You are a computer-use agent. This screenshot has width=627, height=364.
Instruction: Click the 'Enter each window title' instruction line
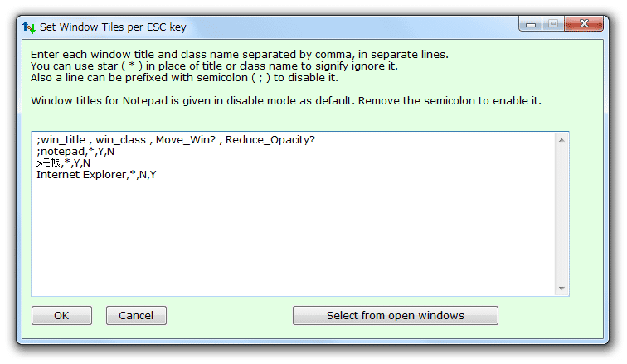click(x=240, y=55)
